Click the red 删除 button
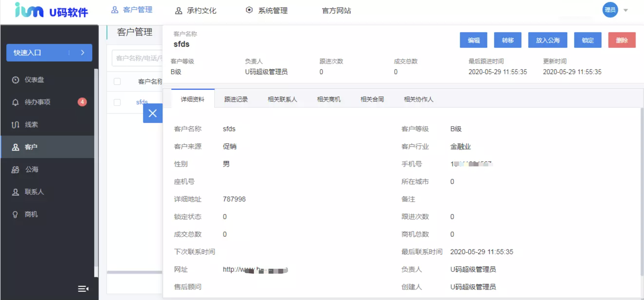The height and width of the screenshot is (300, 644). tap(622, 40)
